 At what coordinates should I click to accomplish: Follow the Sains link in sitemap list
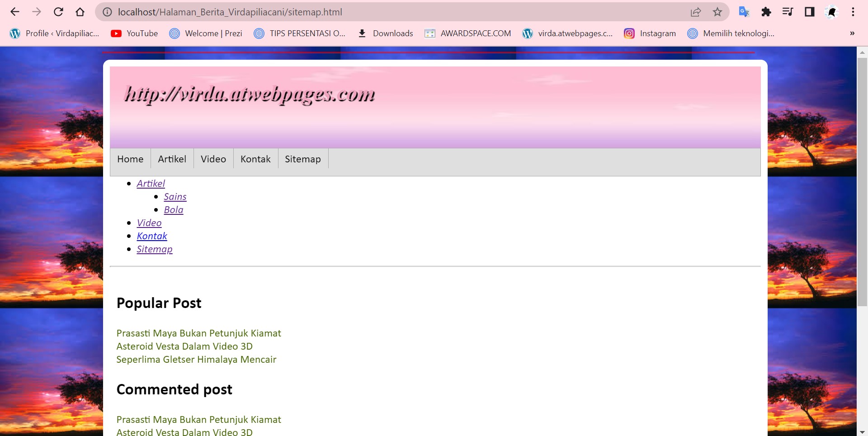point(175,197)
